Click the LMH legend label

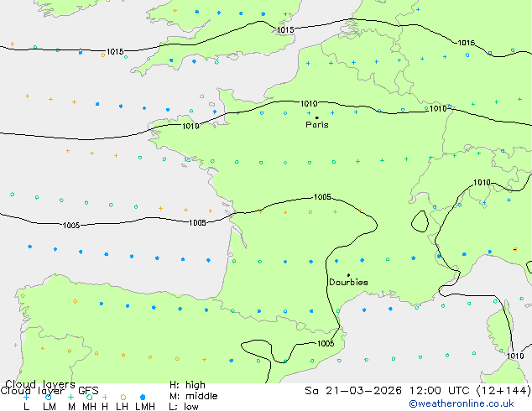(x=145, y=406)
